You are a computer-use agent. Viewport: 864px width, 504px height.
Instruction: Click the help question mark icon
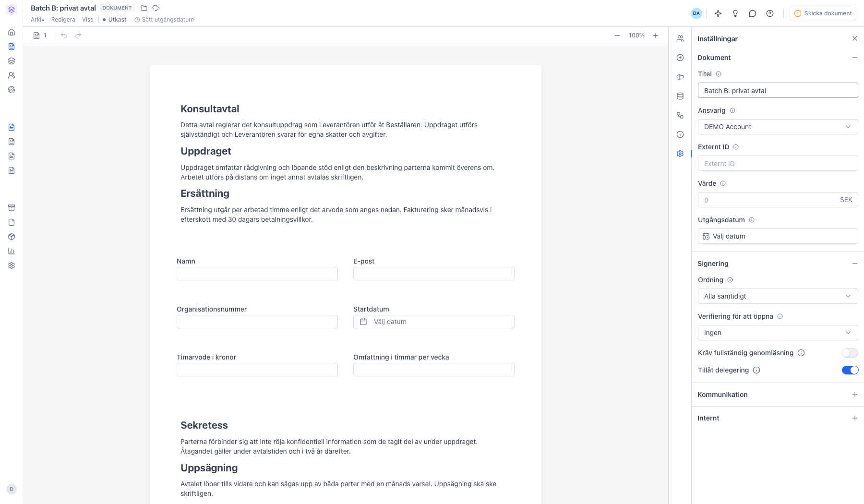pos(770,13)
